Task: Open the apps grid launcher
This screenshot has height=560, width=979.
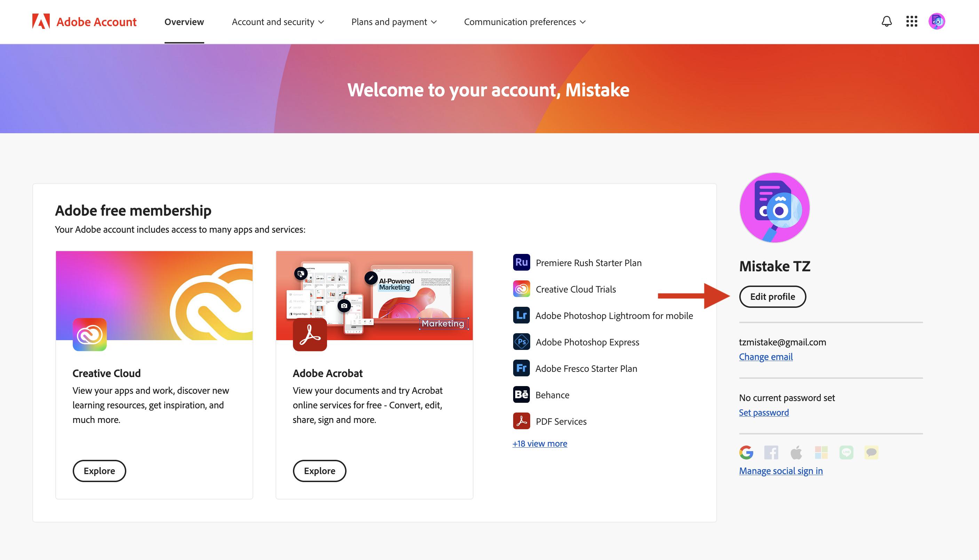Action: click(912, 22)
